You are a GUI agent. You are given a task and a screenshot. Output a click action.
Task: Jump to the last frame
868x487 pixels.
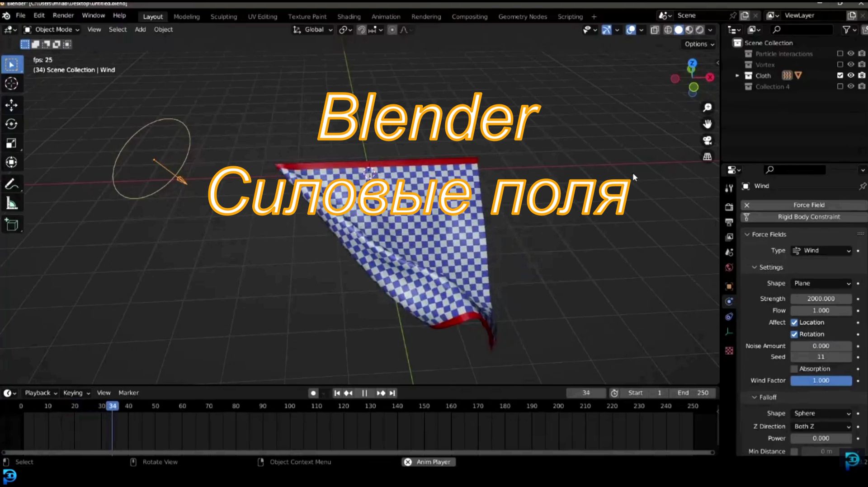point(392,393)
